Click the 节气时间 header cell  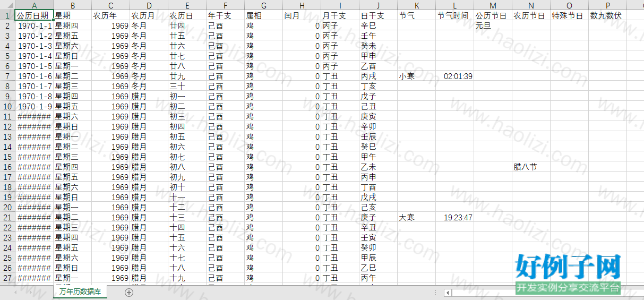(x=455, y=15)
